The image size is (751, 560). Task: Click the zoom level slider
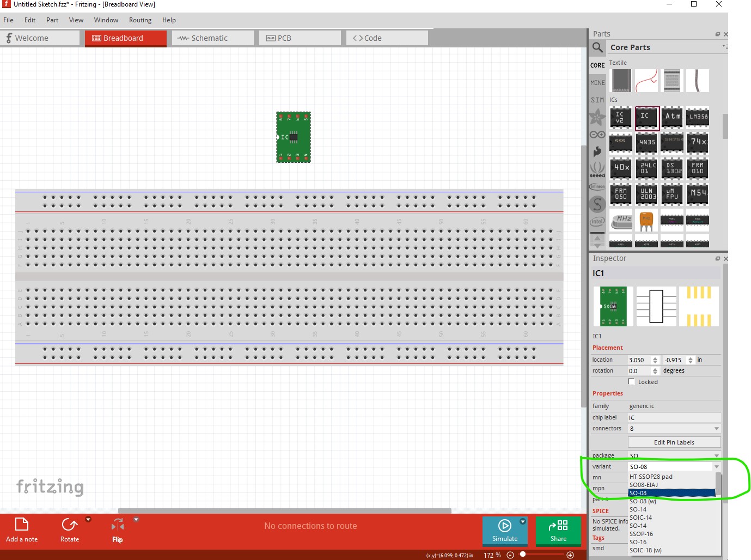[523, 555]
